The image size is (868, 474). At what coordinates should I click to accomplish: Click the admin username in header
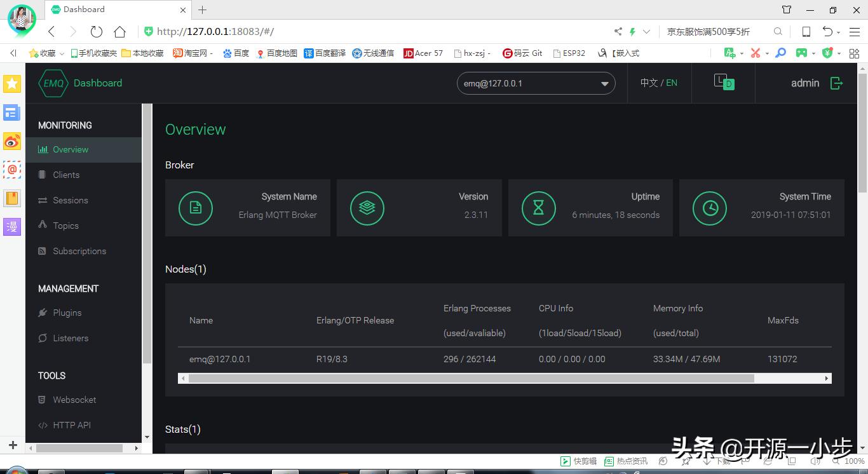tap(805, 83)
